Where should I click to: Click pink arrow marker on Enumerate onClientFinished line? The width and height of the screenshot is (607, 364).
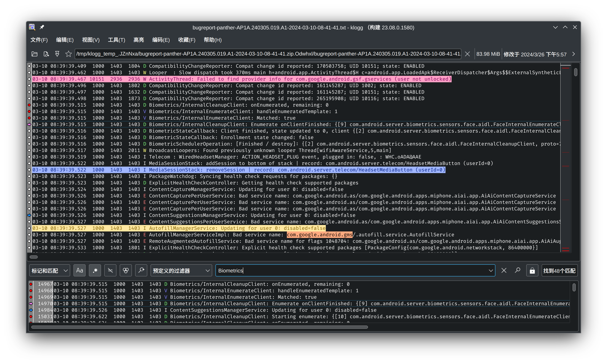tap(29, 124)
